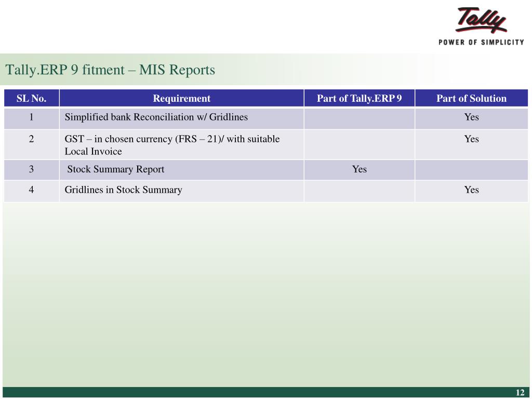
Task: Click 'Stock Summary Report' cell
Action: pos(181,170)
